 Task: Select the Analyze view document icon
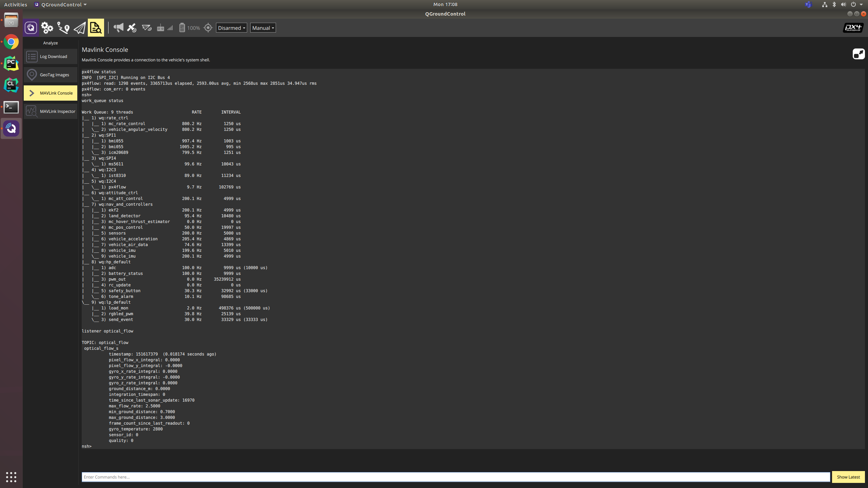[96, 28]
